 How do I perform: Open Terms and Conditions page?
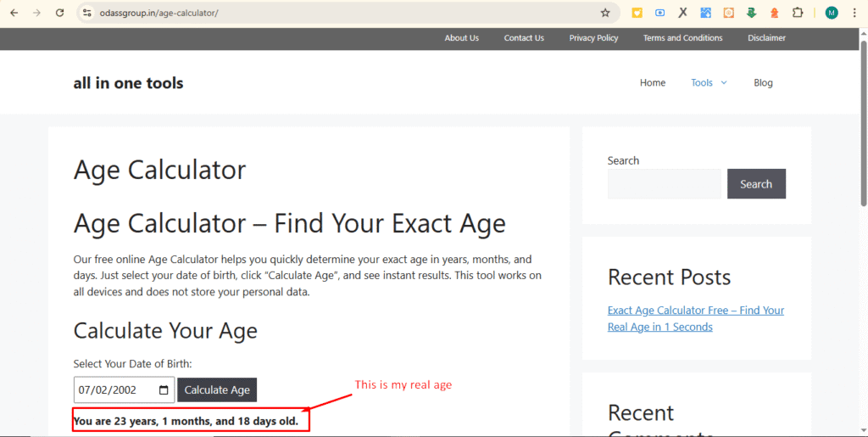coord(682,38)
